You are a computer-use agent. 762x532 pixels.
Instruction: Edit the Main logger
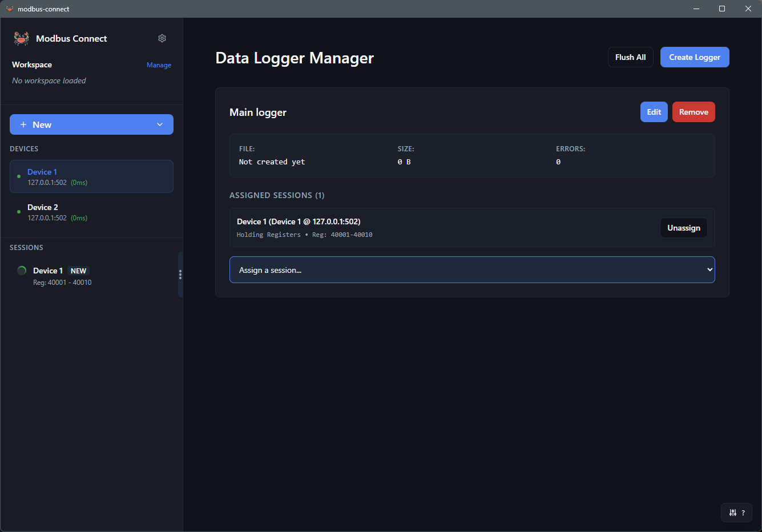tap(654, 111)
